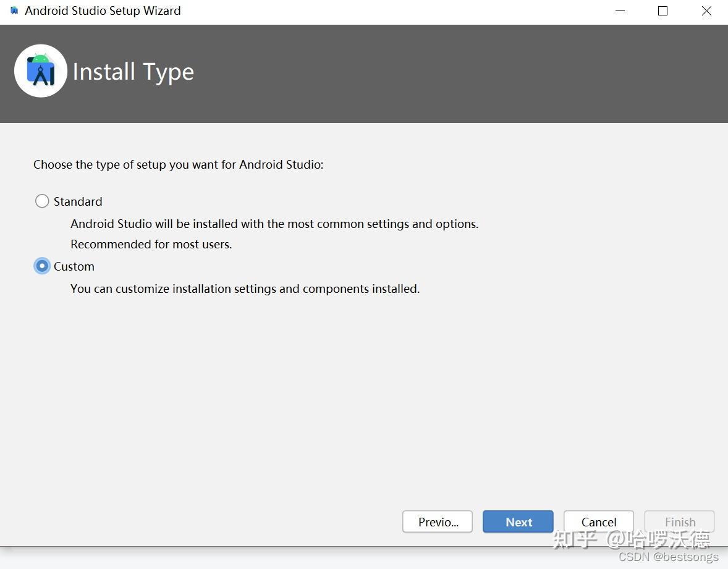Click the Android Studio icon in title bar
The height and width of the screenshot is (569, 728).
point(14,11)
